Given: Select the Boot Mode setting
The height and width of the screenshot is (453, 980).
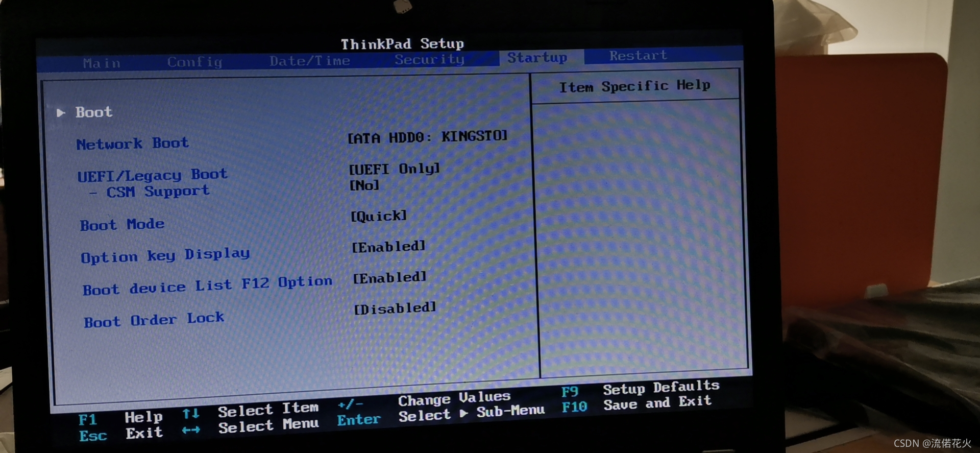Looking at the screenshot, I should (x=122, y=225).
